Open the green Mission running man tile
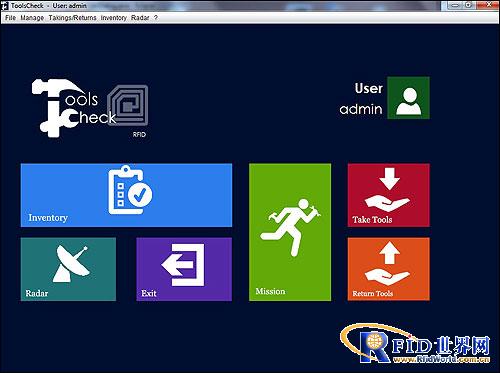This screenshot has height=373, width=500. tap(290, 232)
